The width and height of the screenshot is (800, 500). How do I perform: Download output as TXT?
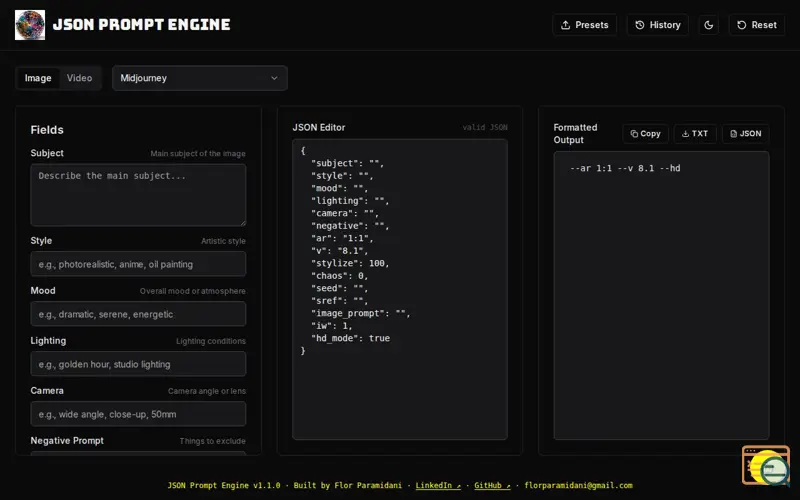[x=695, y=134]
